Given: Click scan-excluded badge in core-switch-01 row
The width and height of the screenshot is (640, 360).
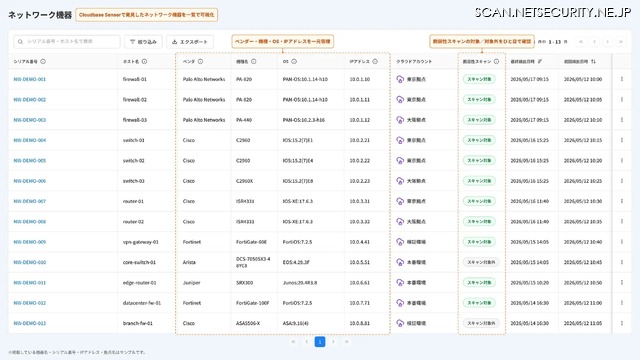Looking at the screenshot, I should pyautogui.click(x=481, y=262).
